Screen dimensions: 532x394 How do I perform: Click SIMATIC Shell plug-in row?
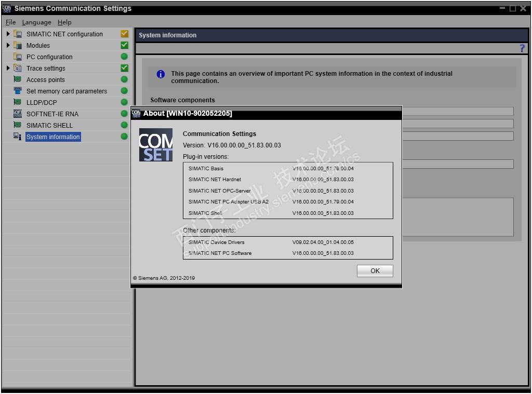click(288, 213)
